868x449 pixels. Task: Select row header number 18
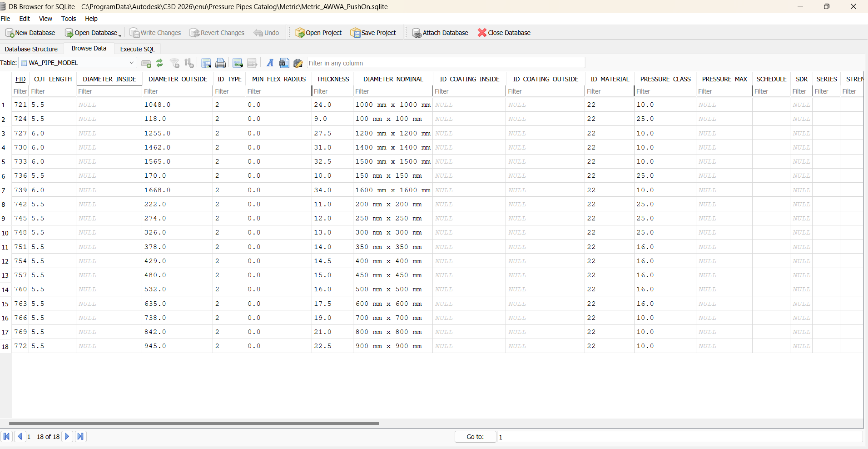tap(5, 346)
